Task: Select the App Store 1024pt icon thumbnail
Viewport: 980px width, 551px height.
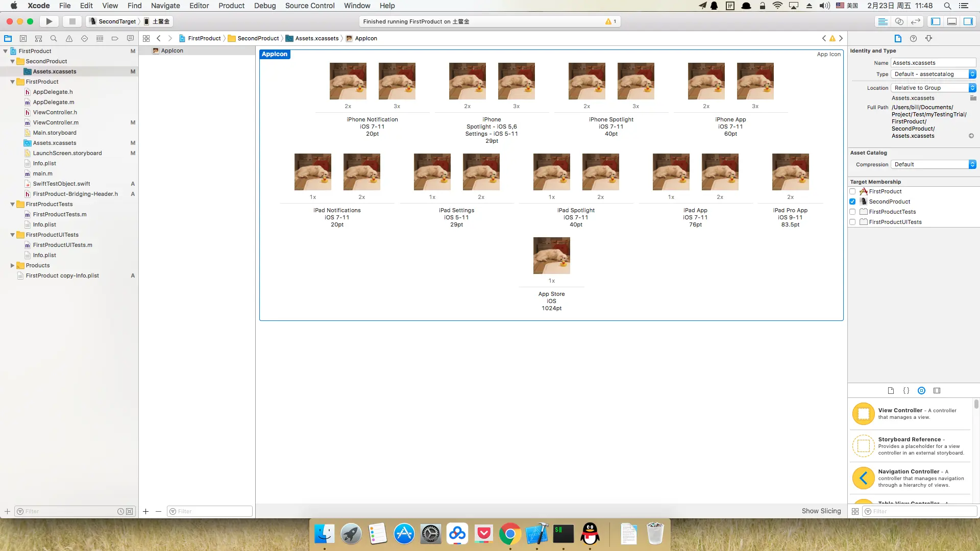Action: click(x=551, y=256)
